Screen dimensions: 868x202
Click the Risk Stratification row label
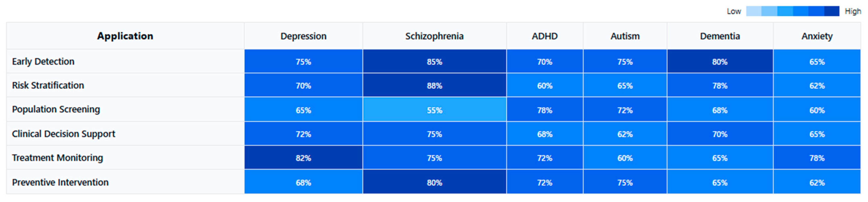[48, 86]
